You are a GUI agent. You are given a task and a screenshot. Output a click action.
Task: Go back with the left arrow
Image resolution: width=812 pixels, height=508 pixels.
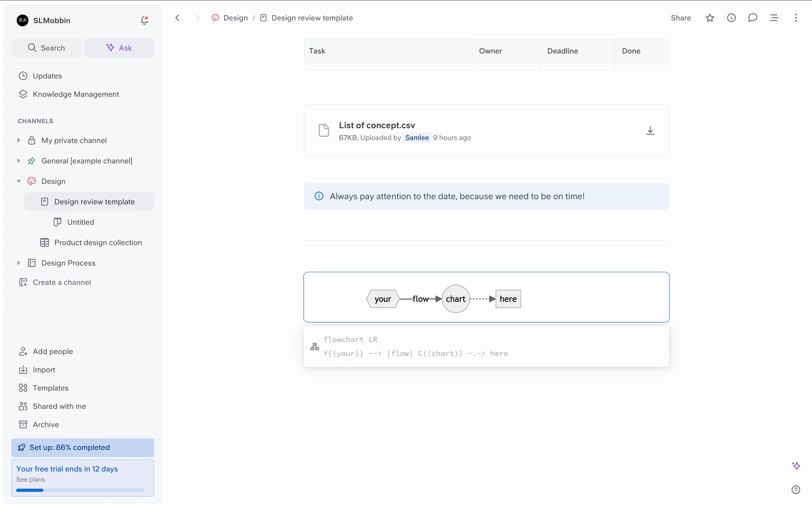click(x=178, y=18)
